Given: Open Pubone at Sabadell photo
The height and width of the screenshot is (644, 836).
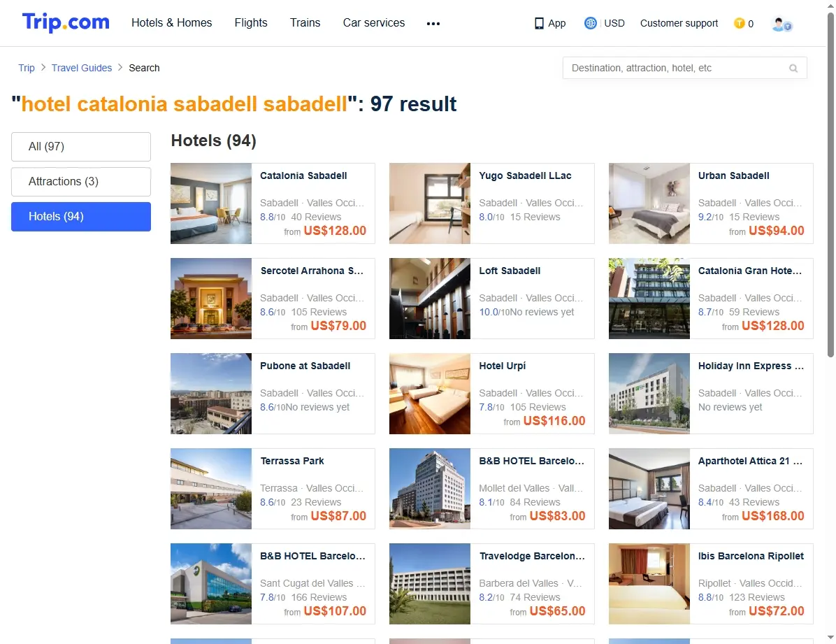Looking at the screenshot, I should coord(211,393).
